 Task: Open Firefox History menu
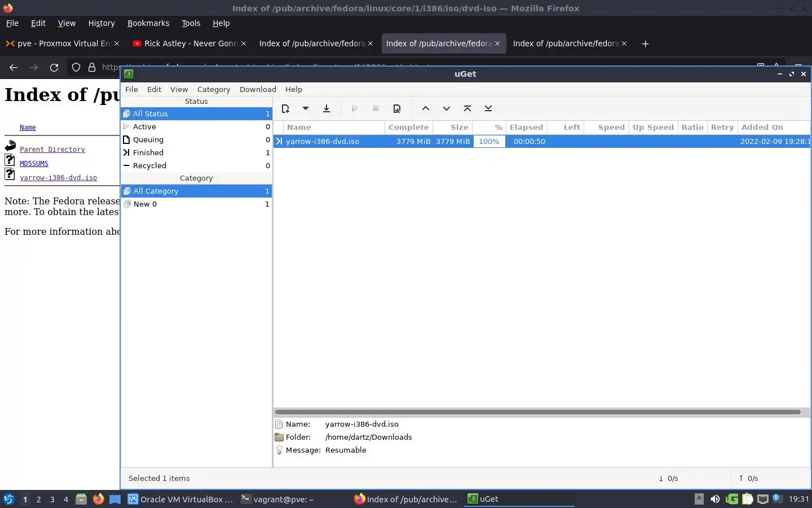point(101,23)
